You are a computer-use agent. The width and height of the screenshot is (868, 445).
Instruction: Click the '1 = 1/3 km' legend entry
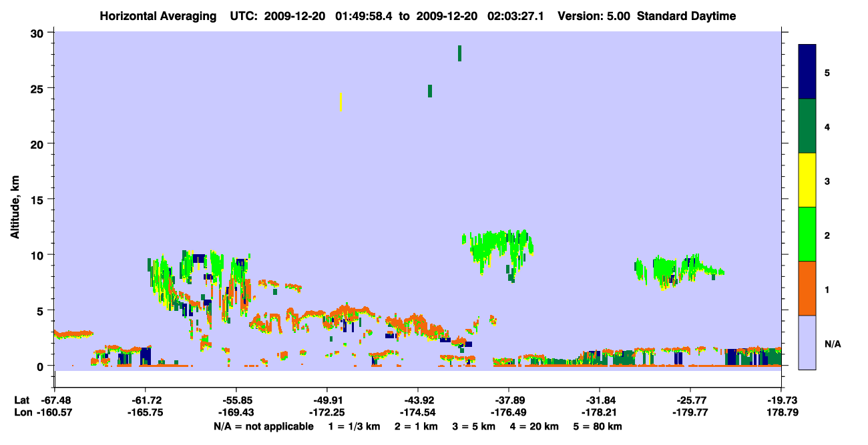pos(353,426)
